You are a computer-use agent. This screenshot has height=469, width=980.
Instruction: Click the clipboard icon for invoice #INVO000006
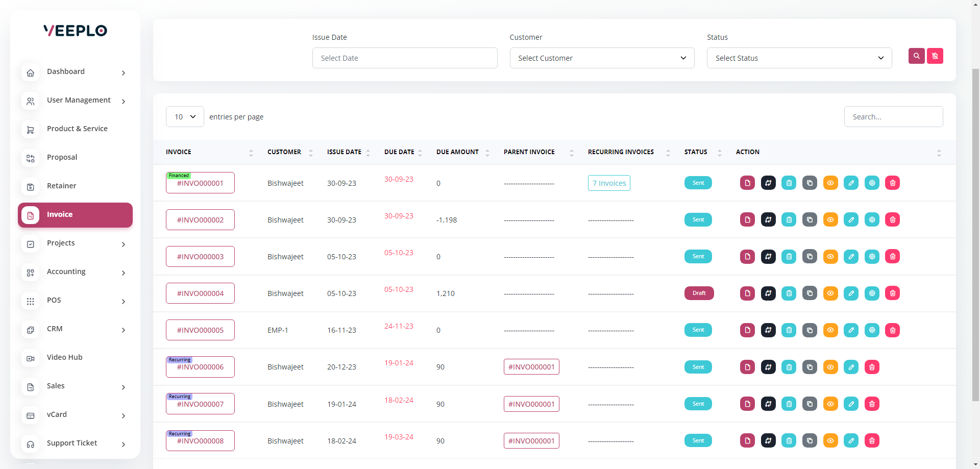coord(789,367)
